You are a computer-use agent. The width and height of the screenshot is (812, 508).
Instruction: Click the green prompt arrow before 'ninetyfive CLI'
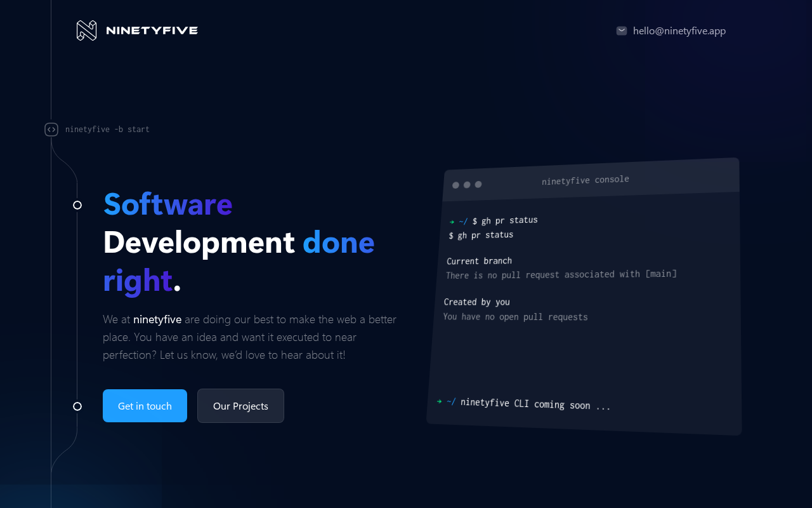click(439, 401)
